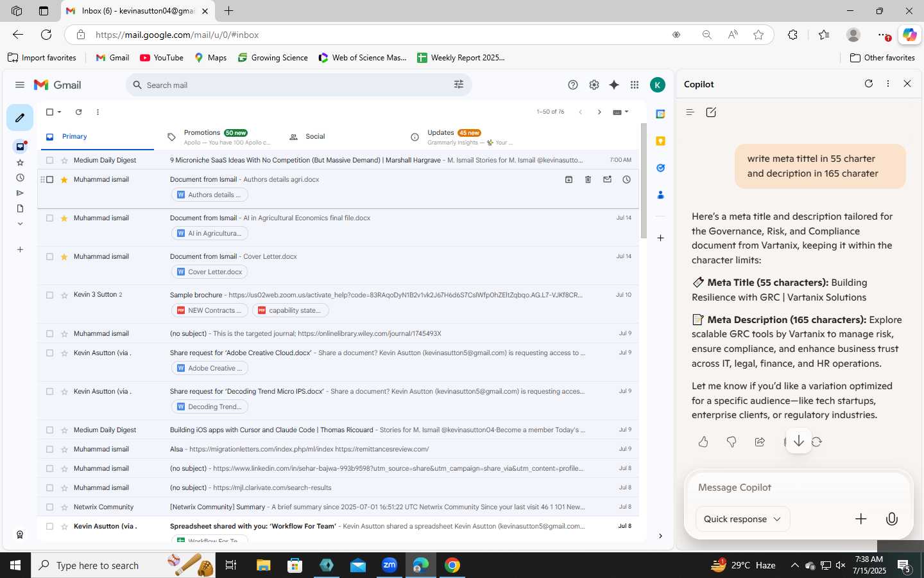
Task: Tick the select-all checkbox in inbox toolbar
Action: [49, 112]
